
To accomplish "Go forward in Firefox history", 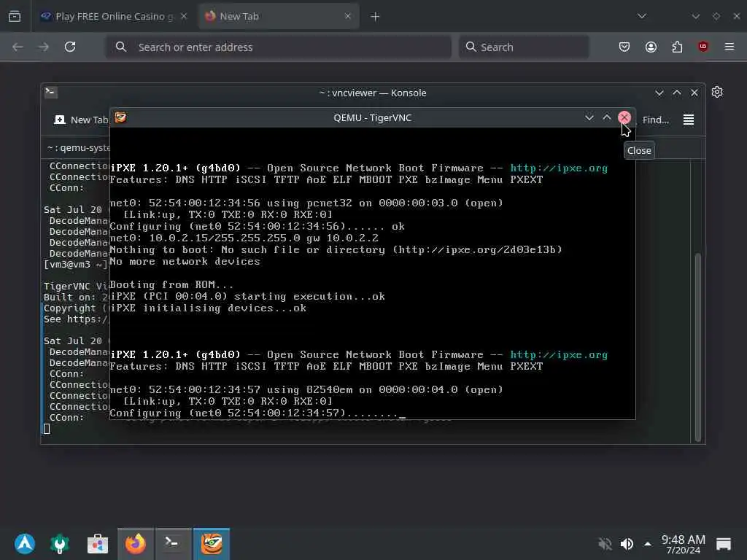I will click(43, 47).
